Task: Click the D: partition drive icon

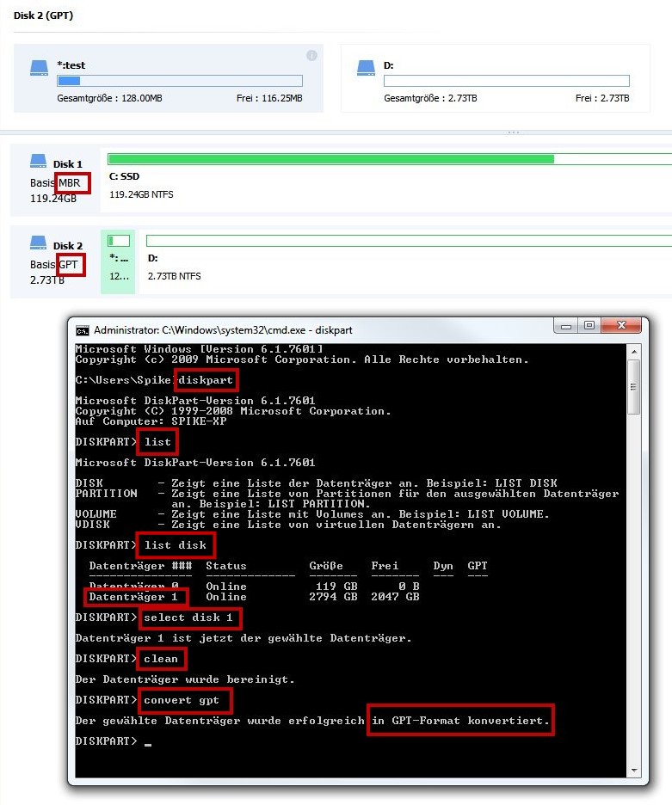Action: [x=366, y=68]
